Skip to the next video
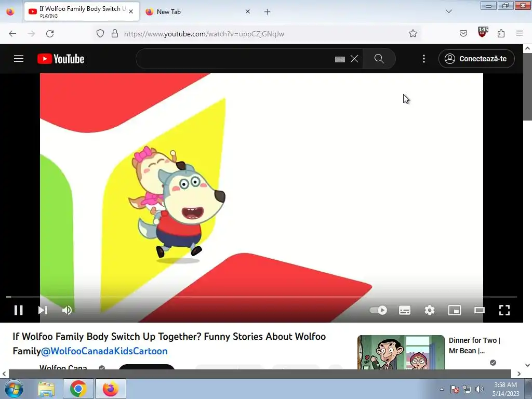Screen dimensions: 532x399 pos(43,310)
